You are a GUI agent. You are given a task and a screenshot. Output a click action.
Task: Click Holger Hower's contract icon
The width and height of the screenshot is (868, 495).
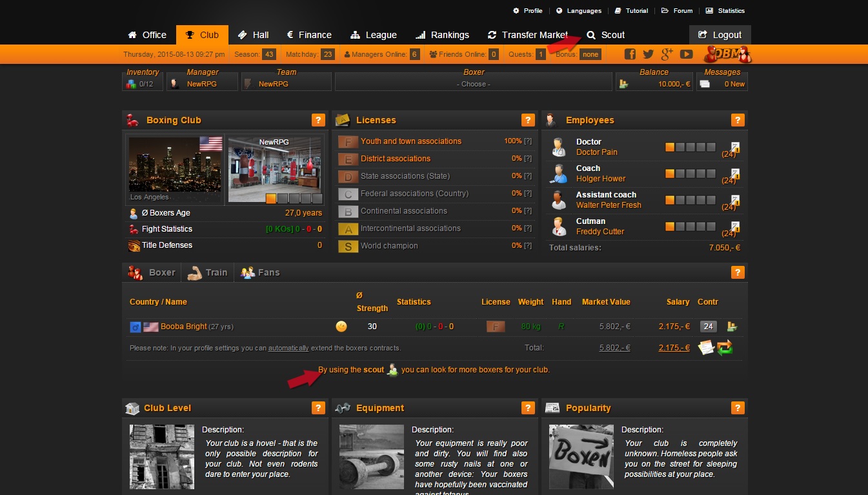pos(735,174)
